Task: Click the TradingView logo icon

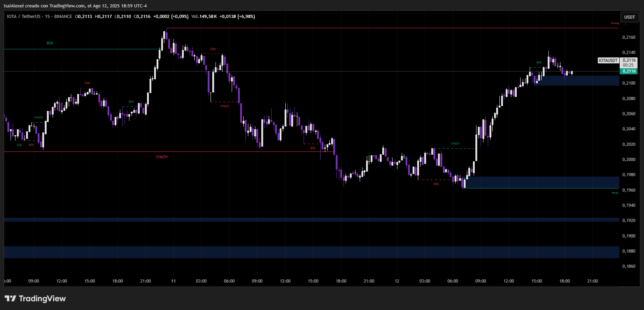Action: point(11,299)
